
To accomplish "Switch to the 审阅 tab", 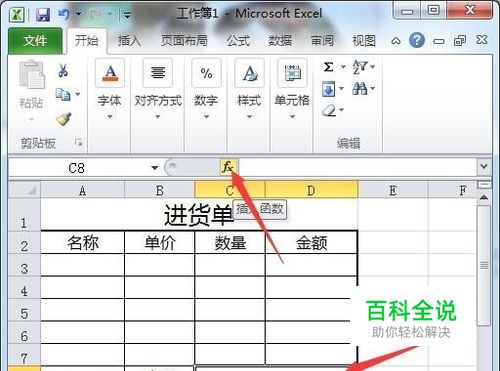I will 322,41.
